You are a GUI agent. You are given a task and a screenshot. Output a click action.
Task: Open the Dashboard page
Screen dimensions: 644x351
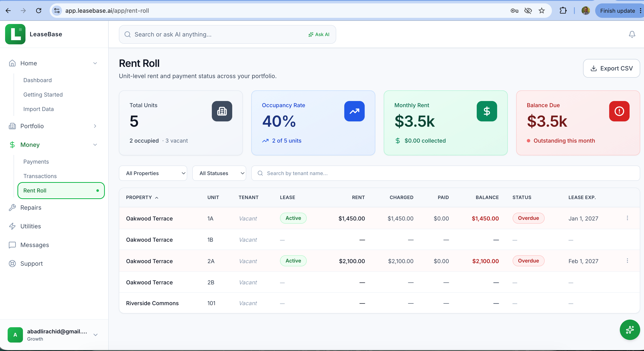click(x=38, y=80)
